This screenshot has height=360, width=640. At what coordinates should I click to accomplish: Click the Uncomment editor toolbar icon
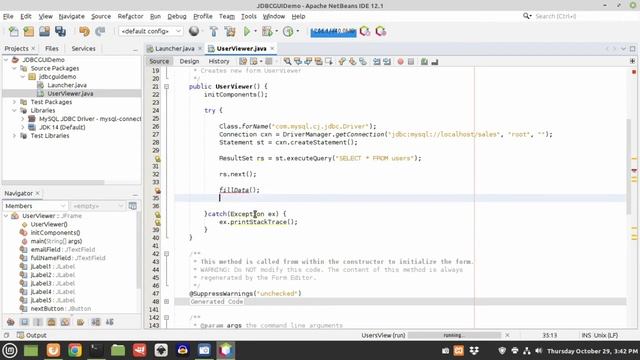435,61
